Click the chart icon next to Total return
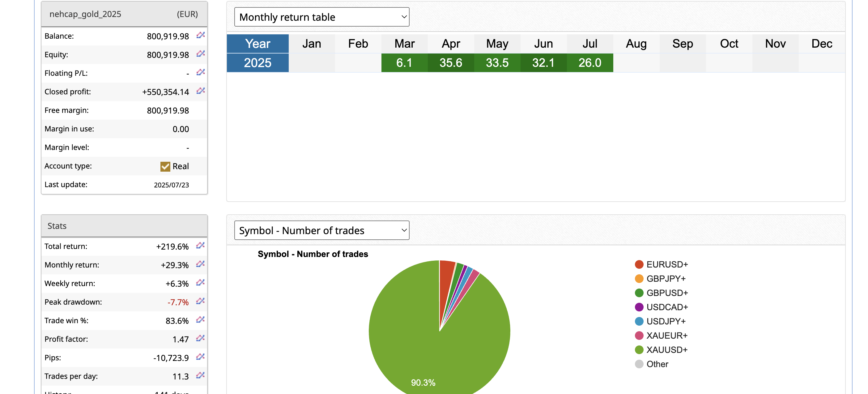Screen dimensions: 868x394 (201, 245)
